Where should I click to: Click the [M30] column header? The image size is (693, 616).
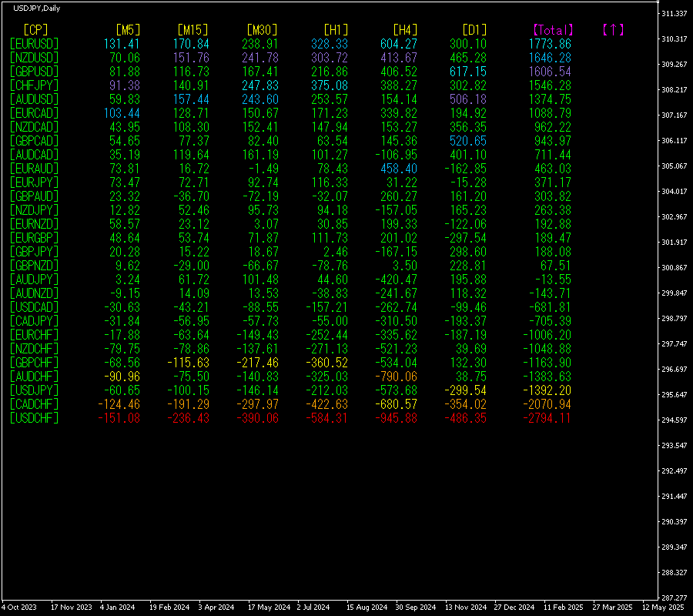click(262, 30)
